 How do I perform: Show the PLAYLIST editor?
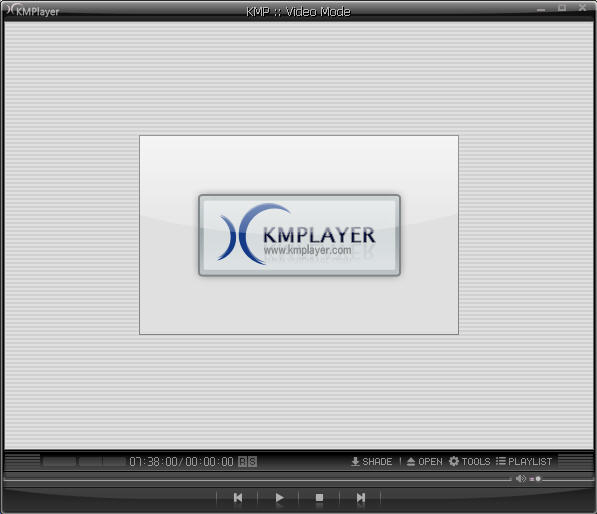coord(524,461)
